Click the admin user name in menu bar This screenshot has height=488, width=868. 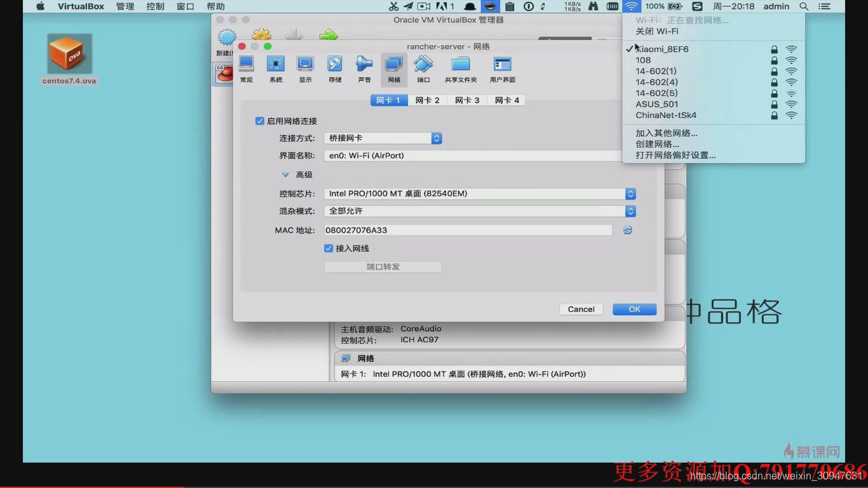coord(776,6)
